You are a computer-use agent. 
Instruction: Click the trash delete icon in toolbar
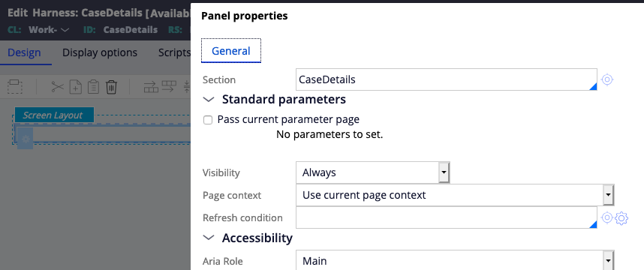[111, 87]
